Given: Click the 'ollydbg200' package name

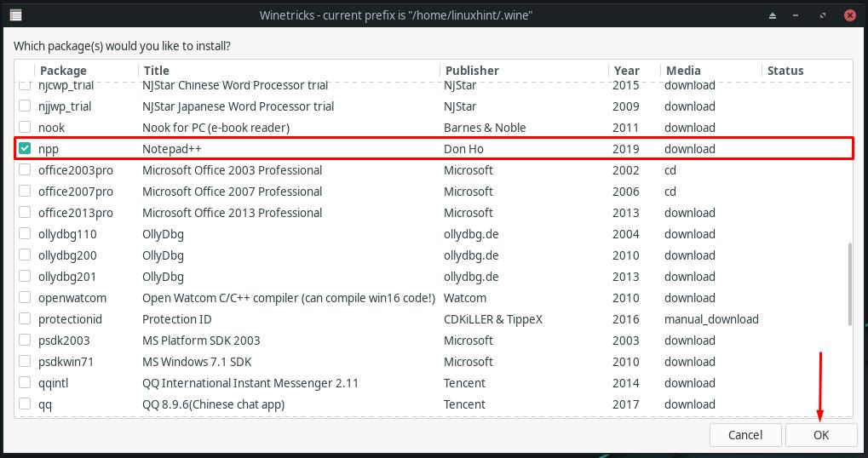Looking at the screenshot, I should pyautogui.click(x=67, y=255).
